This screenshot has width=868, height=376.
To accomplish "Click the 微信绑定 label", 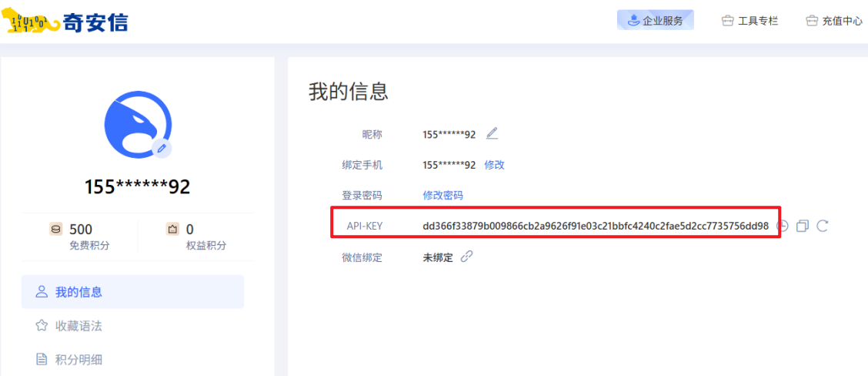I will [362, 258].
